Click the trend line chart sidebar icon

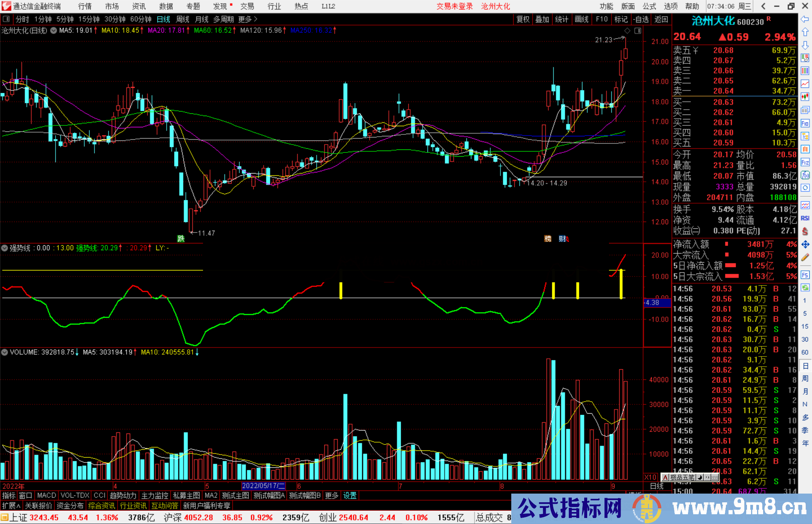tap(805, 84)
